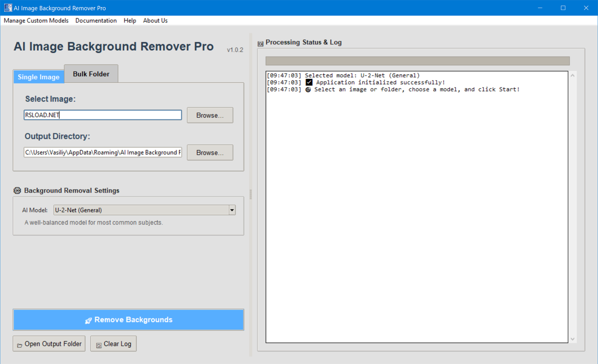
Task: Open the AI Model dropdown
Action: coord(144,210)
